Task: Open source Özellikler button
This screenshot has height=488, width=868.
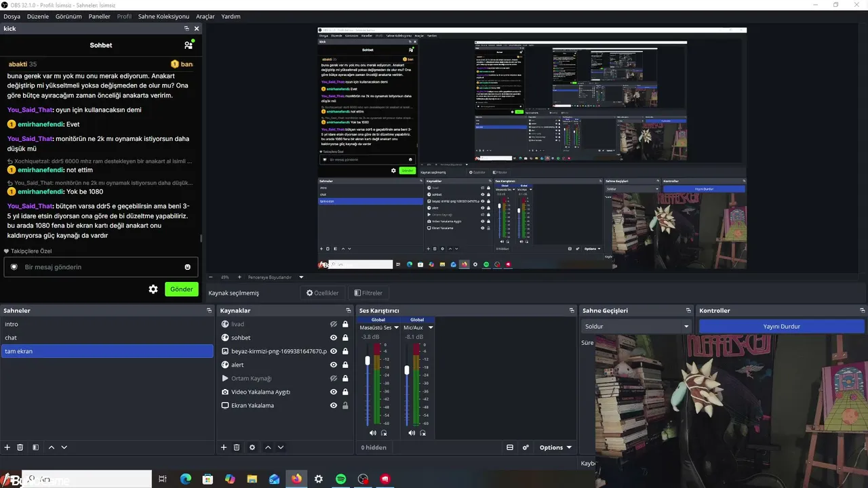Action: tap(323, 293)
